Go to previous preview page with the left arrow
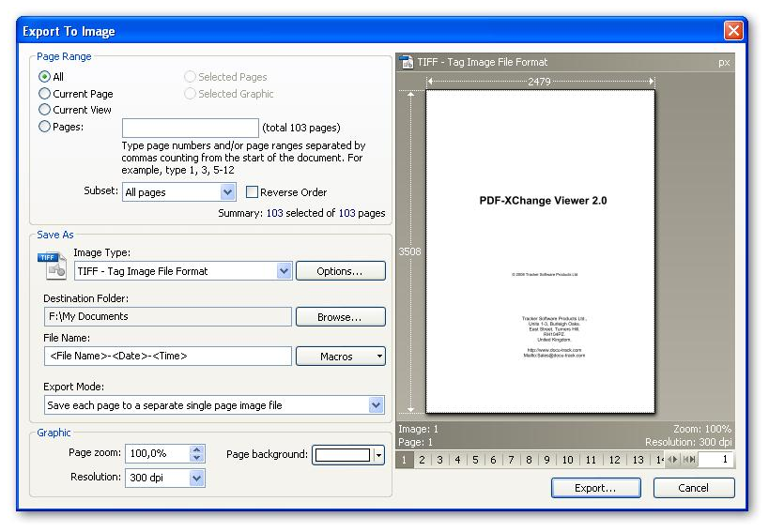The height and width of the screenshot is (532, 769). click(x=669, y=460)
